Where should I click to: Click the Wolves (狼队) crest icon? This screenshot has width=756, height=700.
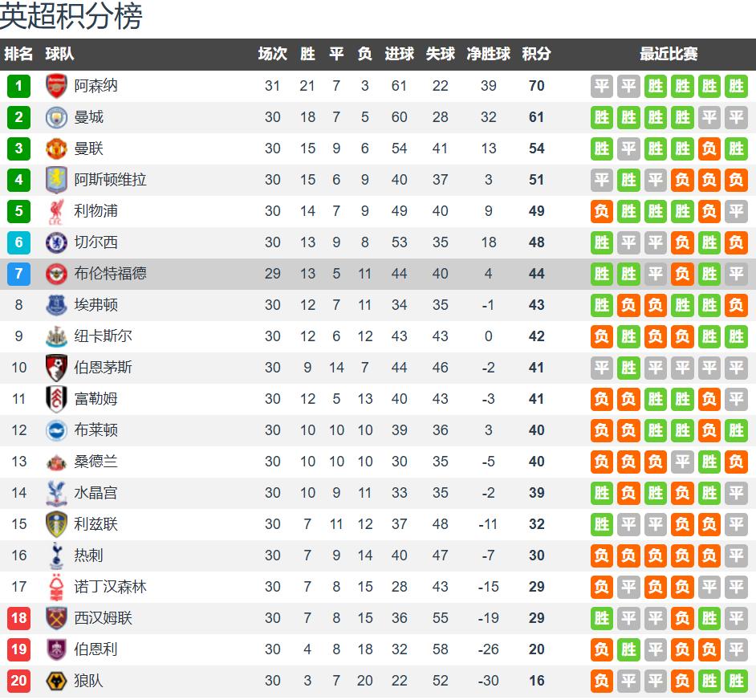(56, 681)
